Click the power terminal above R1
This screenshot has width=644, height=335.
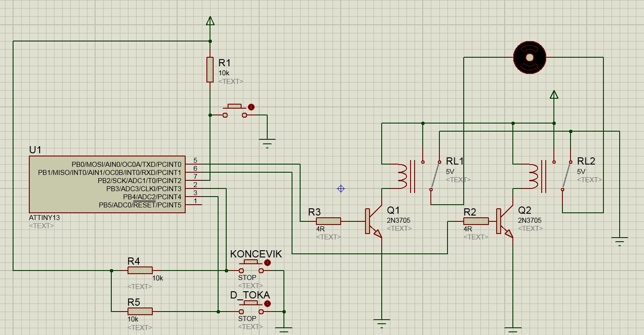(x=210, y=20)
